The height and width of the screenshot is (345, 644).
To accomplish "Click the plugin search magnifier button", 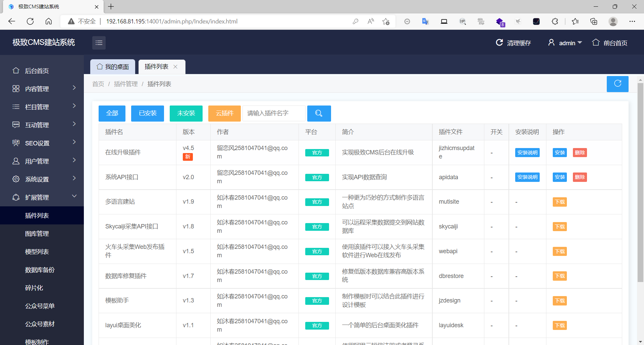I will (x=319, y=113).
